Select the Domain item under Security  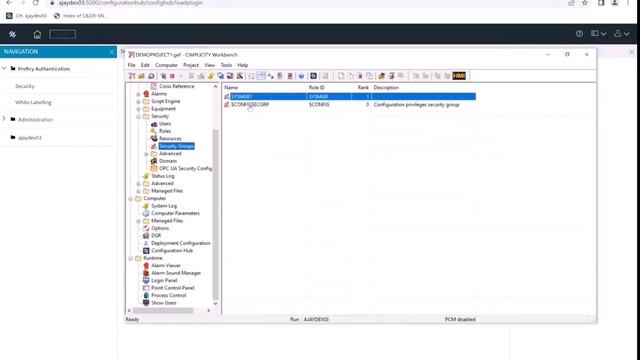pos(168,161)
